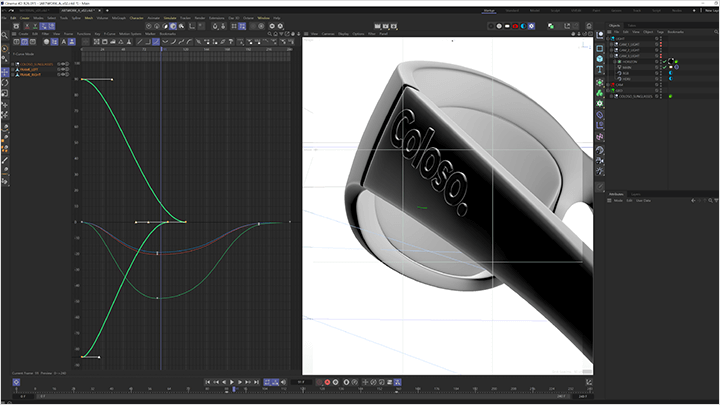The width and height of the screenshot is (720, 405).
Task: Toggle visibility dots for the HORIZON object
Action: [661, 62]
